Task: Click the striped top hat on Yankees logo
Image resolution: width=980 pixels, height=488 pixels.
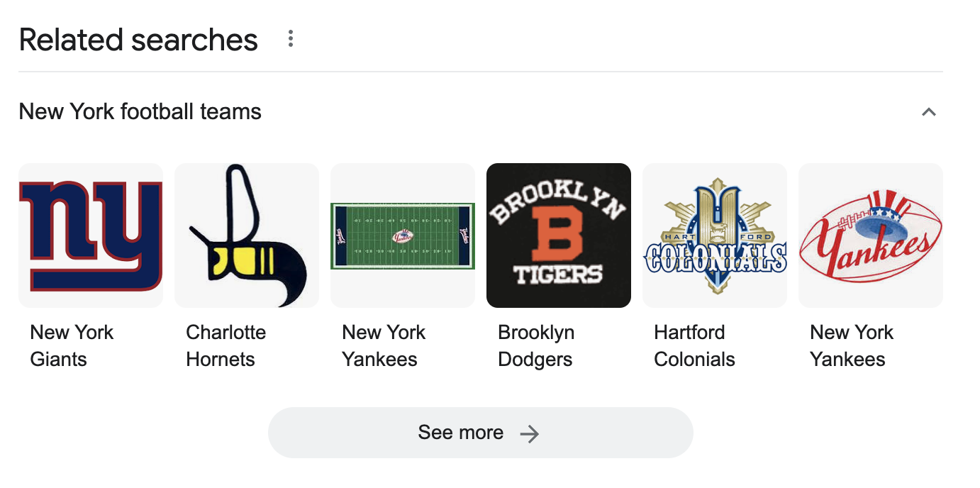Action: coord(873,206)
